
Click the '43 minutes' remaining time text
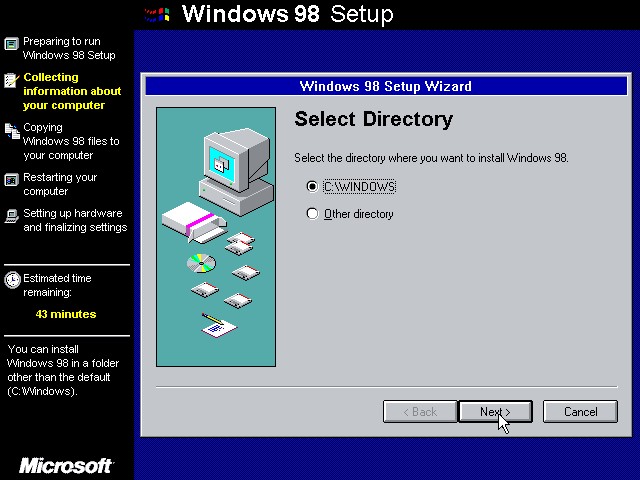pyautogui.click(x=66, y=314)
